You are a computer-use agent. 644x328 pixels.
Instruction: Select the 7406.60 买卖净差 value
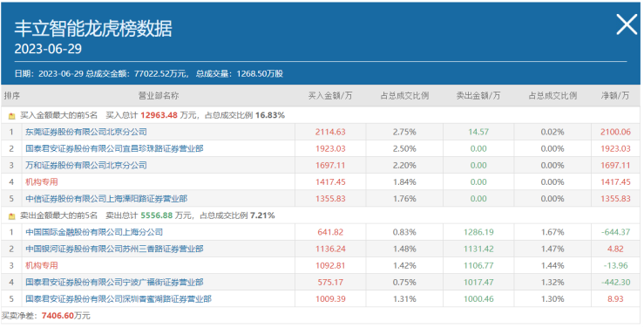58,316
